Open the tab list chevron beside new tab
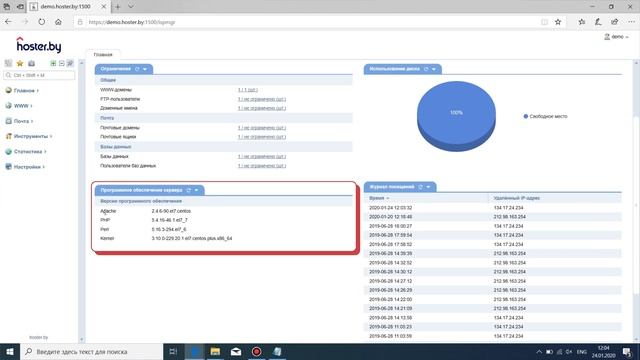Viewport: 640px width, 360px height. coord(131,7)
